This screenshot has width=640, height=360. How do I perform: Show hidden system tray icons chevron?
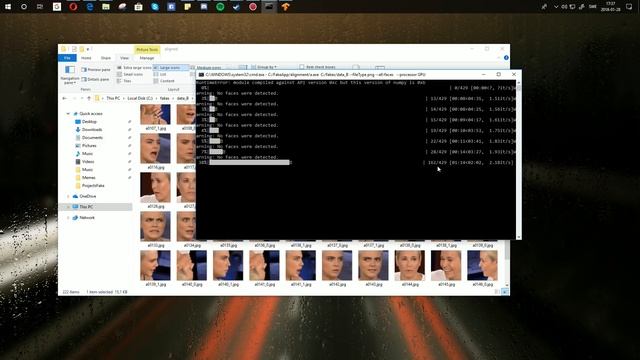pyautogui.click(x=556, y=7)
